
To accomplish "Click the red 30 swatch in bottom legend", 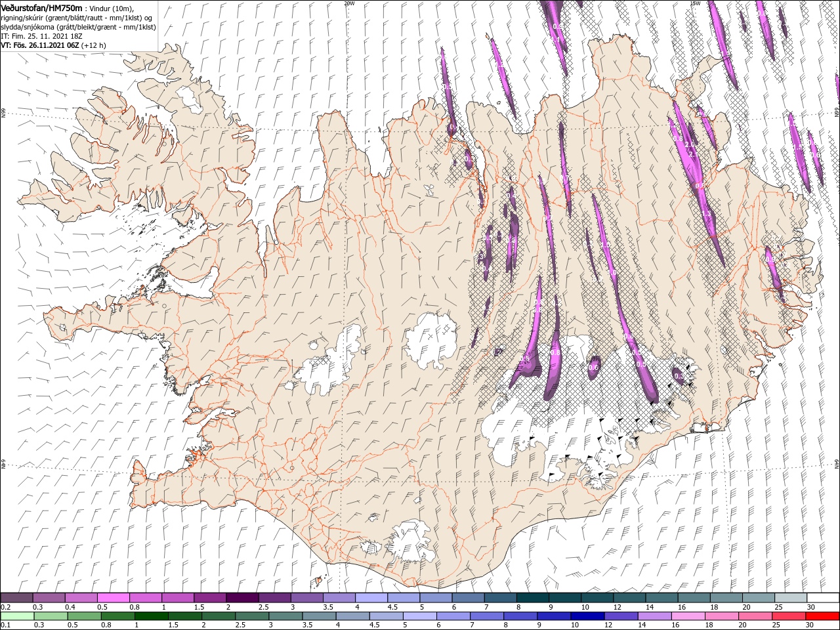I will [823, 616].
